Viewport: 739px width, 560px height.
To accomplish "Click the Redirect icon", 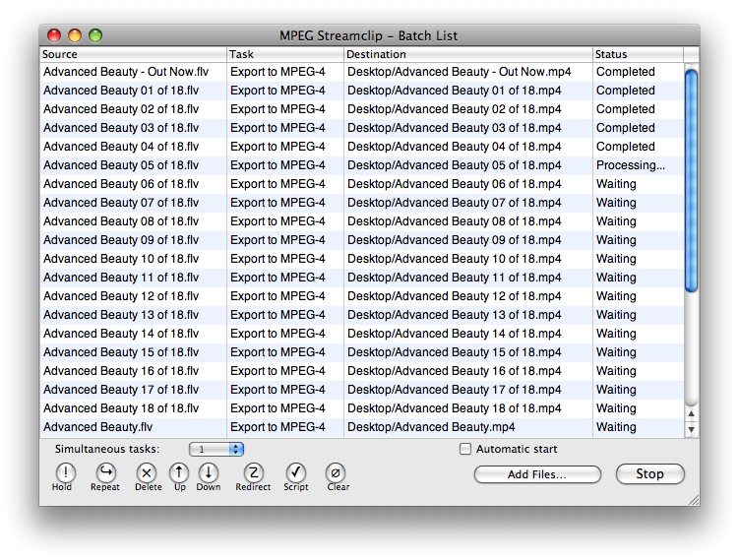I will [253, 472].
